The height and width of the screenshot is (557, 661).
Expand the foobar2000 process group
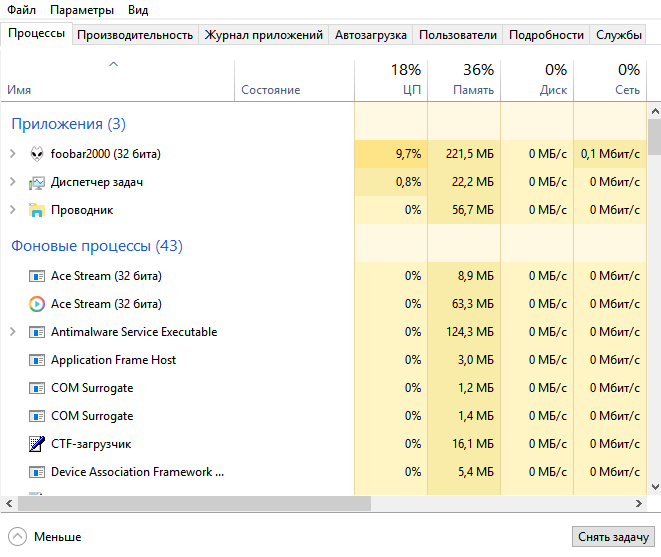pyautogui.click(x=12, y=154)
